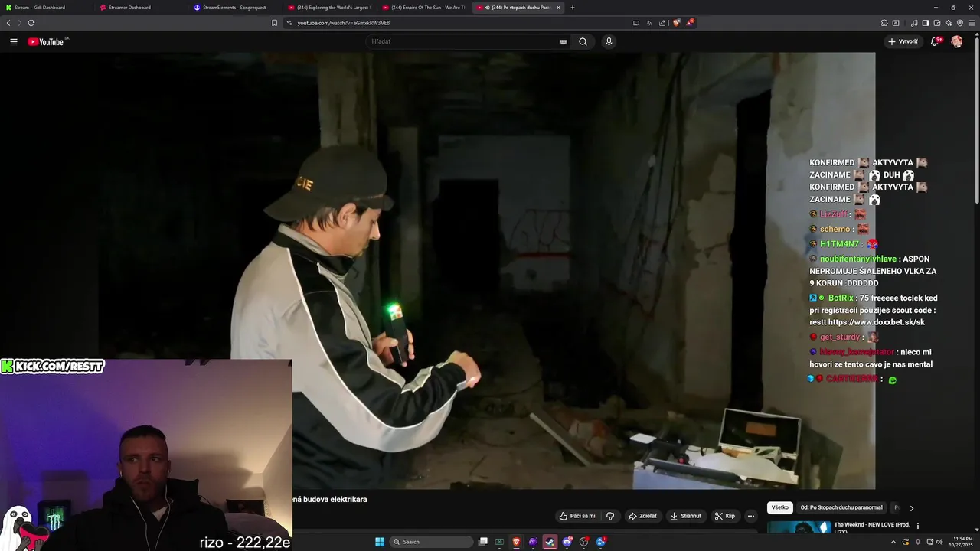The width and height of the screenshot is (980, 551).
Task: Close the Po stopach duchu tab
Action: pos(558,8)
